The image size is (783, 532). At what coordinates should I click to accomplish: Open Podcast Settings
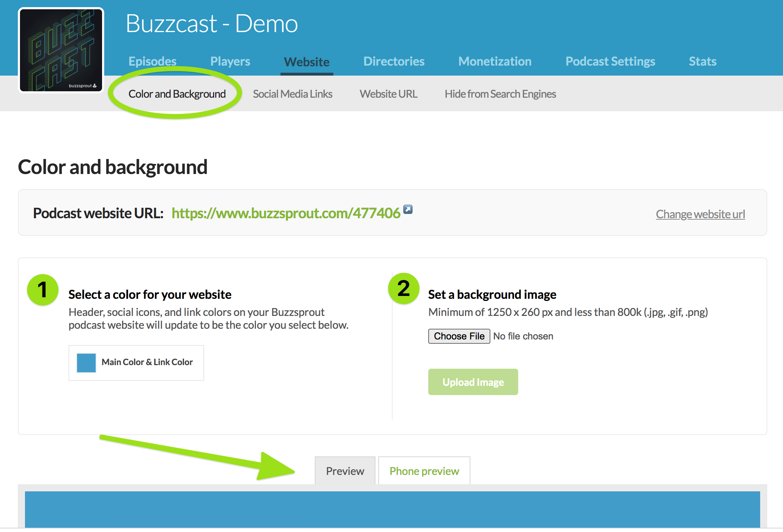coord(610,61)
